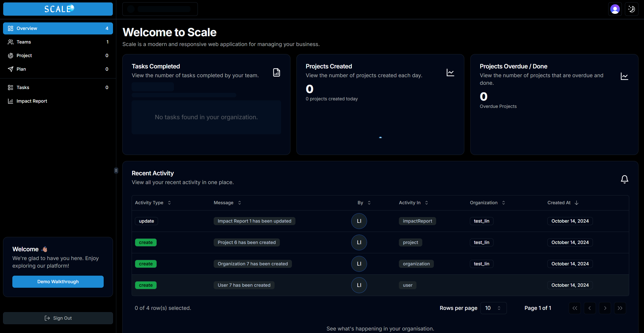This screenshot has height=333, width=644.
Task: Click LI avatar in Impact Report row
Action: tap(359, 221)
